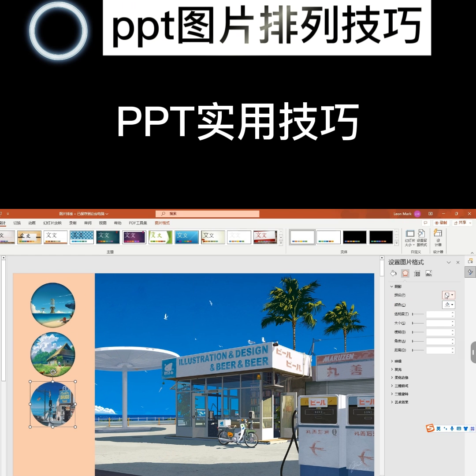Open the 幻灯片放映 slide show tab
This screenshot has height=476, width=476.
pos(52,223)
